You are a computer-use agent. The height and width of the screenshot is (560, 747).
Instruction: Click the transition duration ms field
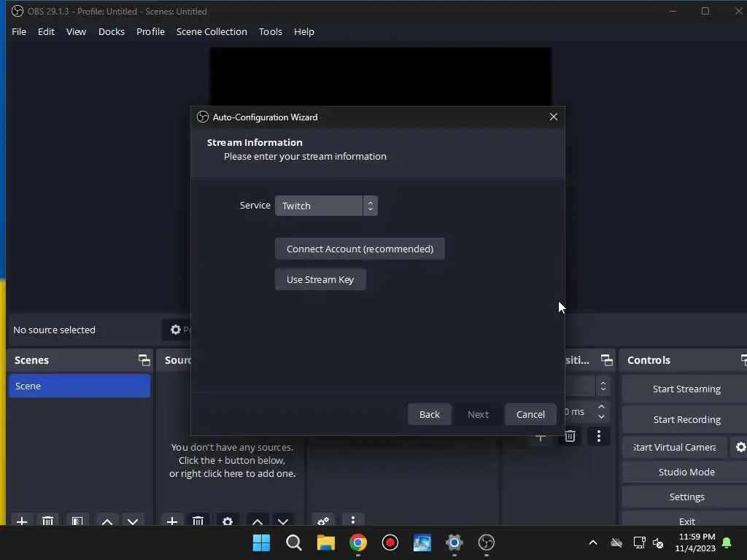(578, 411)
